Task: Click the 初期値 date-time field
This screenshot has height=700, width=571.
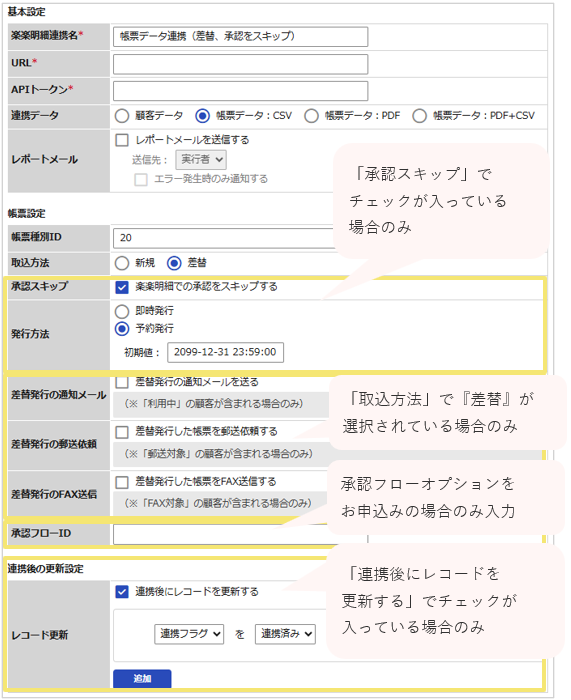Action: click(x=225, y=352)
